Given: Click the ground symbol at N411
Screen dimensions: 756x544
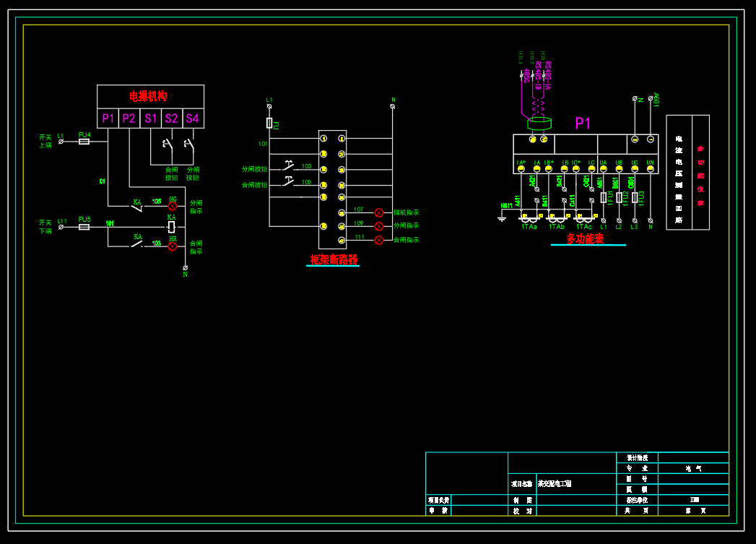Looking at the screenshot, I should [502, 219].
